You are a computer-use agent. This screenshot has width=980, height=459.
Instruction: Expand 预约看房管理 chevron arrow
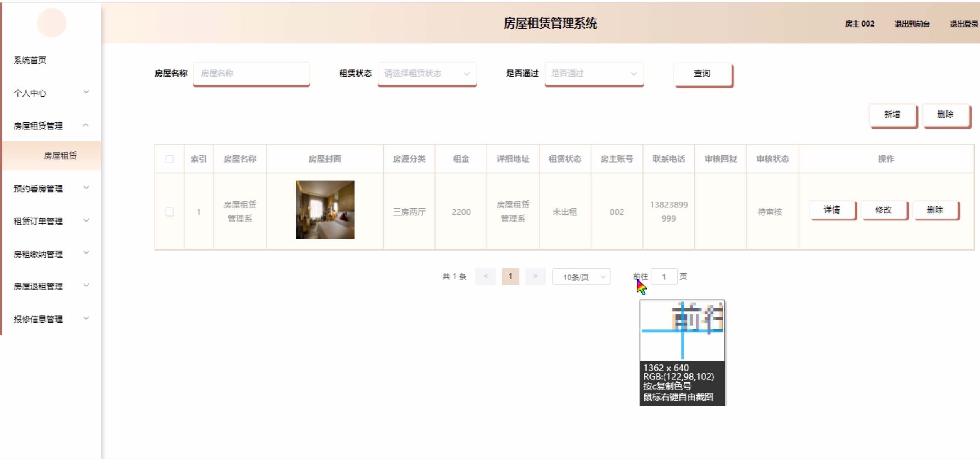coord(86,188)
